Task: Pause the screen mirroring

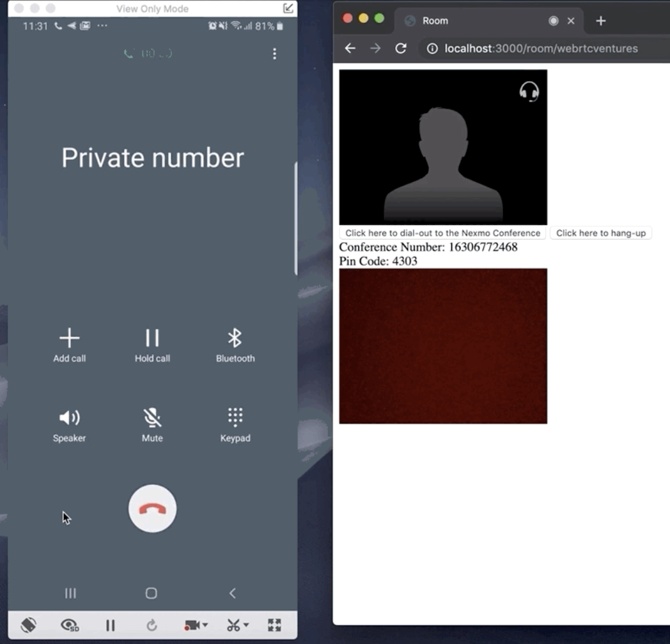Action: [110, 625]
